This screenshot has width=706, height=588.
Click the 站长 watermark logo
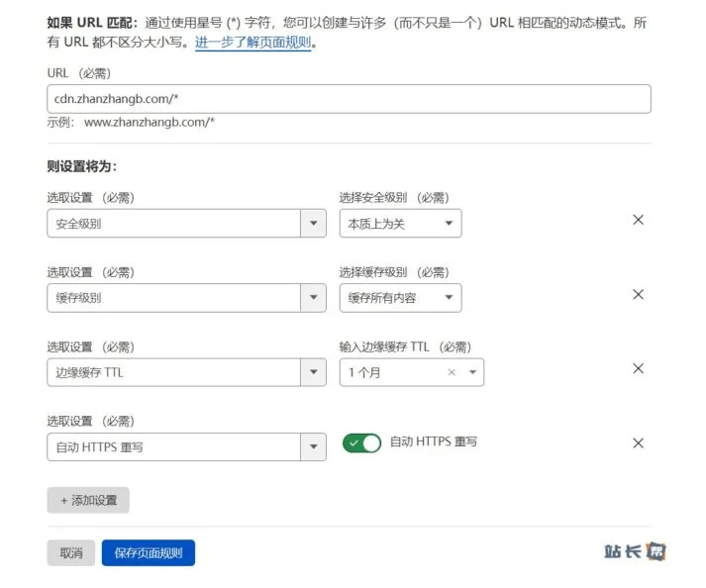coord(635,551)
